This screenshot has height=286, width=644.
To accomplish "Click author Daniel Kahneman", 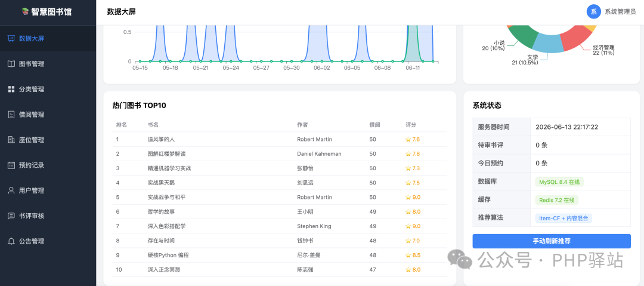I will [319, 154].
